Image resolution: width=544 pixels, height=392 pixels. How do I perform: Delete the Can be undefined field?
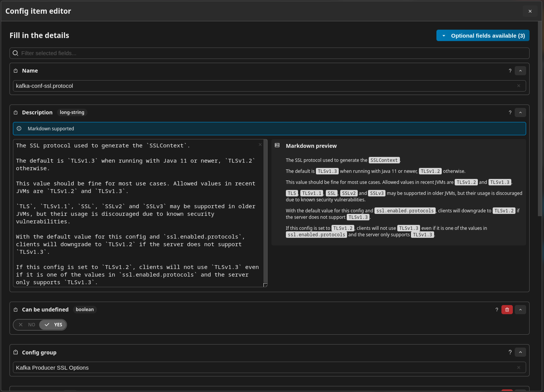click(507, 310)
